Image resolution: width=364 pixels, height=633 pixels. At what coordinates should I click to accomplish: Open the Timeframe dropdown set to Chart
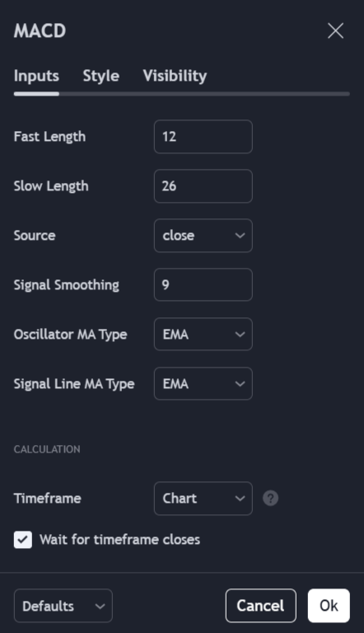[x=203, y=498]
